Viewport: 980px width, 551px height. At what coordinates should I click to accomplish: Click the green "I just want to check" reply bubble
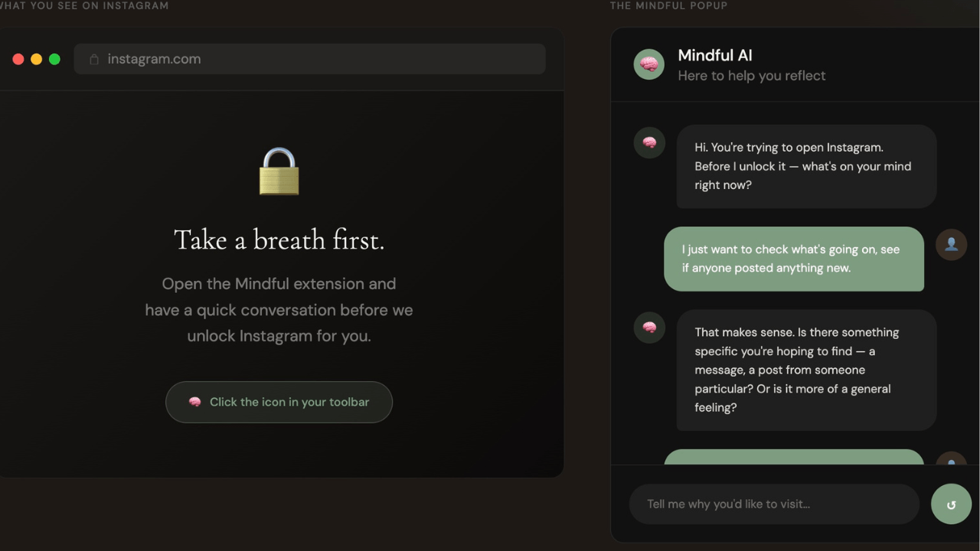(794, 259)
